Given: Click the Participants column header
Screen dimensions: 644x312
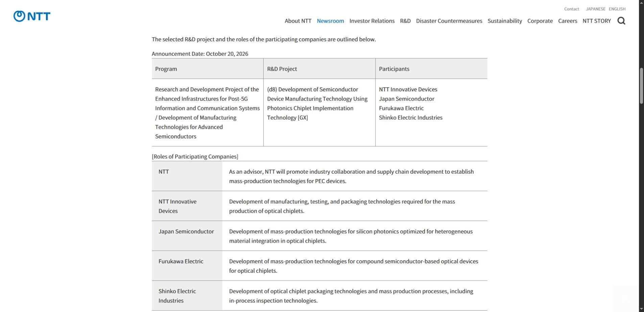Looking at the screenshot, I should [431, 69].
